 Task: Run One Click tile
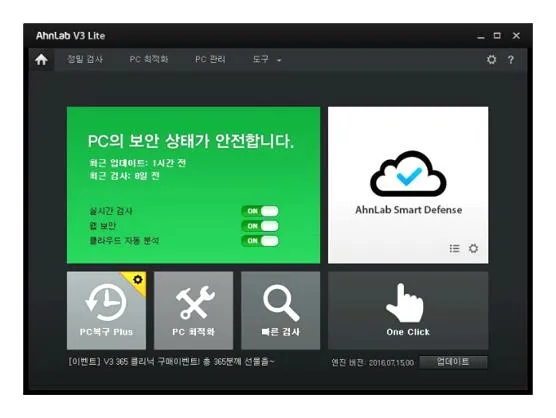[408, 311]
